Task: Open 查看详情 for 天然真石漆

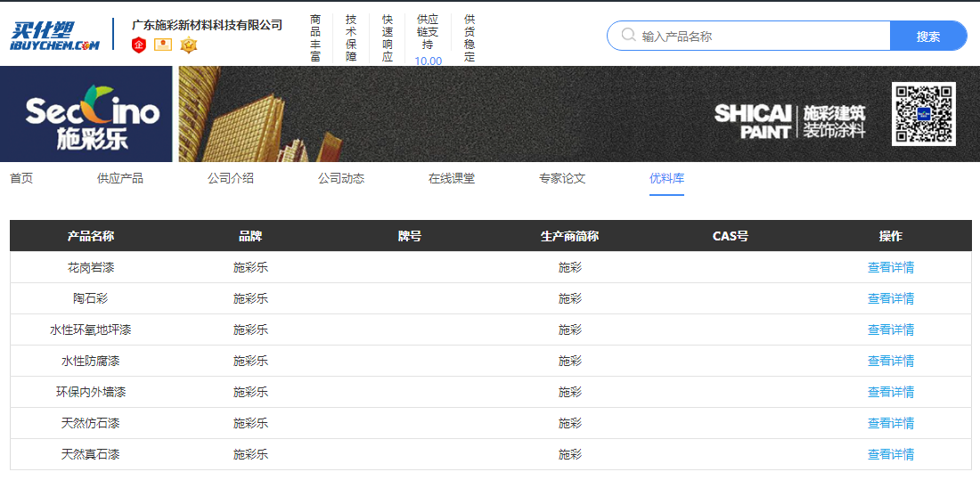Action: (891, 455)
